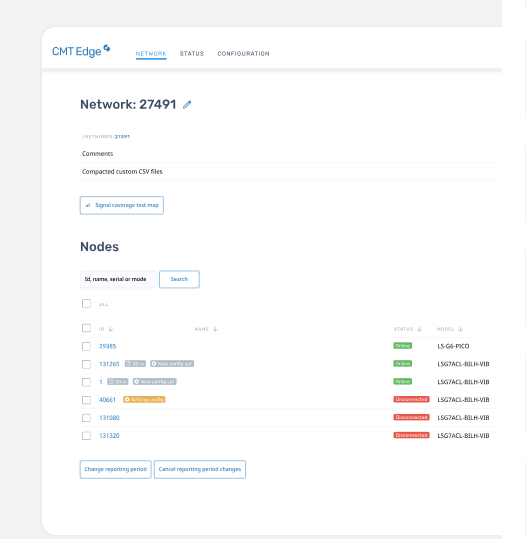
Task: Click the LS-G6-PICO model cell
Action: [x=453, y=346]
